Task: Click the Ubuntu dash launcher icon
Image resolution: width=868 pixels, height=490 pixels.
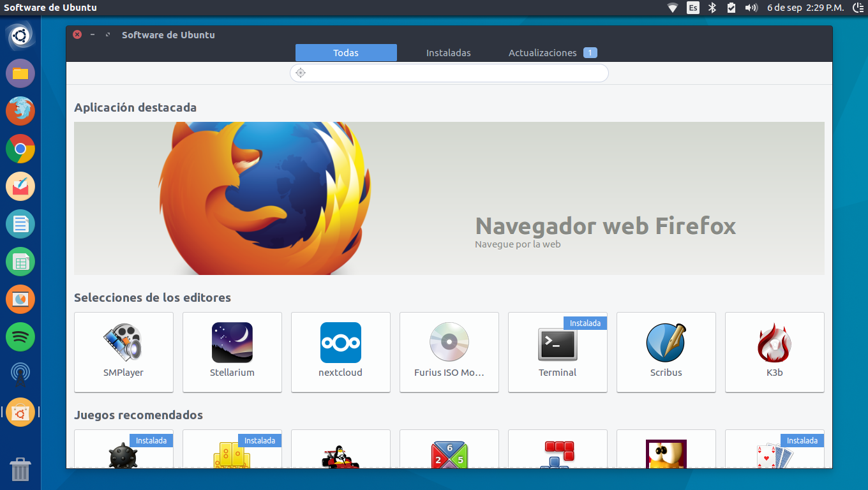Action: pyautogui.click(x=20, y=36)
